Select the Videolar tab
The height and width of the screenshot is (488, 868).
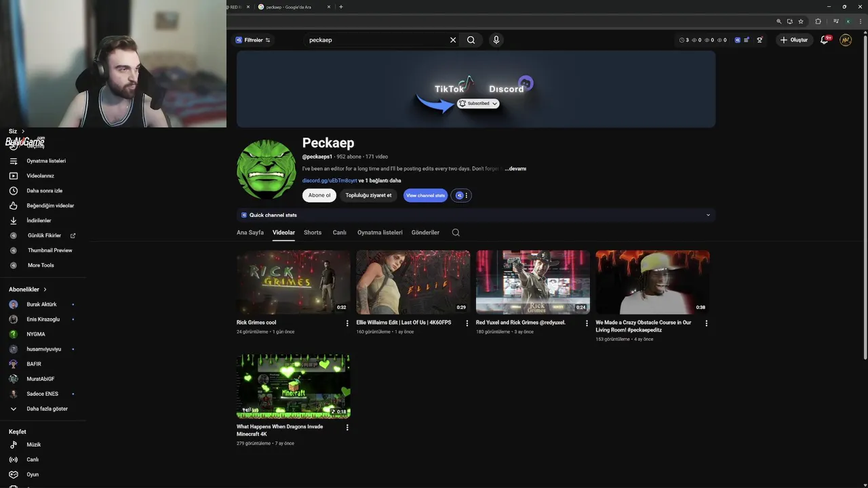click(x=283, y=232)
